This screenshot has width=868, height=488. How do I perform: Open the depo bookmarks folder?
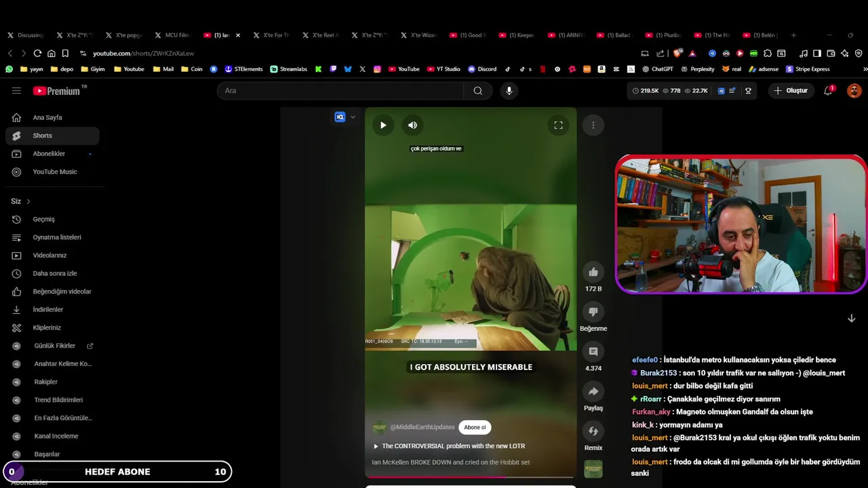[62, 69]
